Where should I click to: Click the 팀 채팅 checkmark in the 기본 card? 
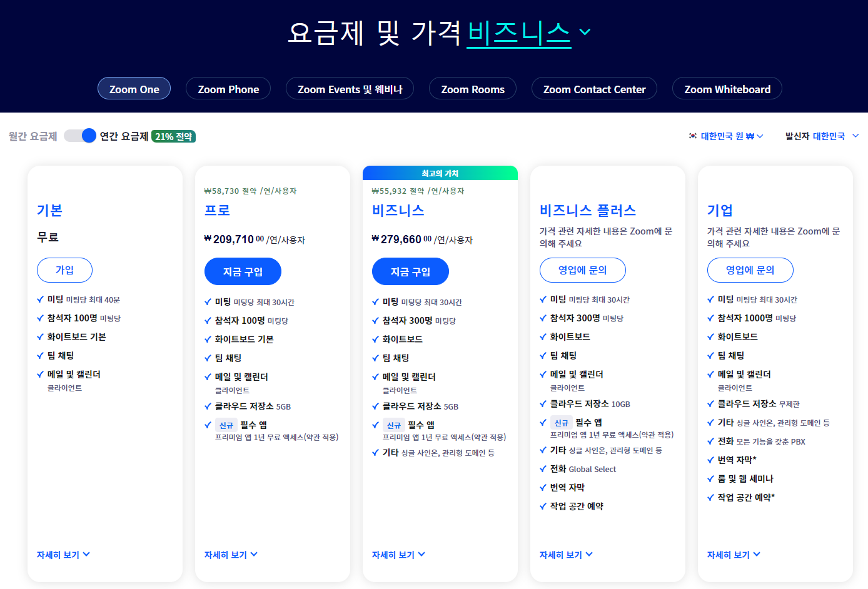click(x=41, y=356)
